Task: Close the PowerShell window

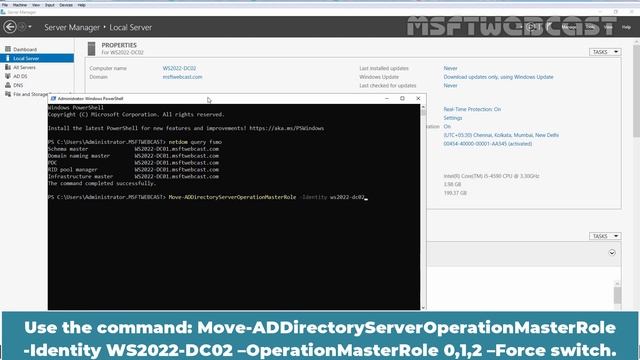Action: pyautogui.click(x=418, y=98)
